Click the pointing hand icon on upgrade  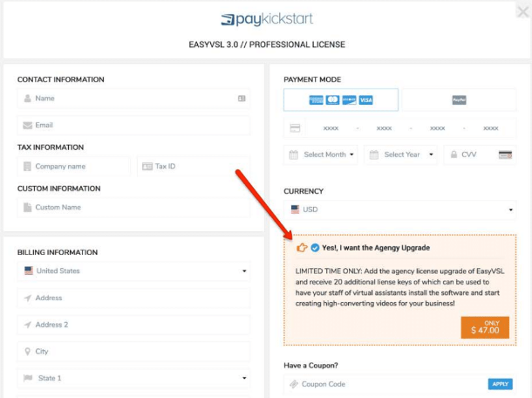(302, 248)
